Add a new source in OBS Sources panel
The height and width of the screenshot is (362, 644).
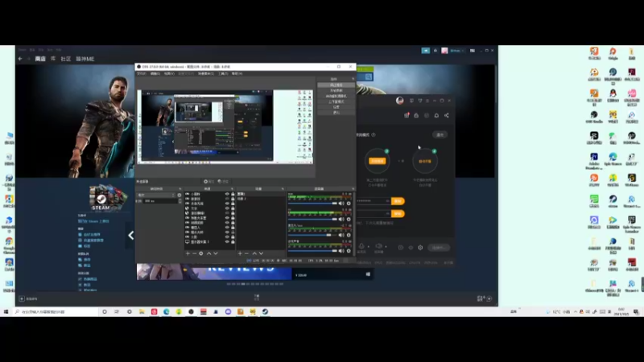188,253
